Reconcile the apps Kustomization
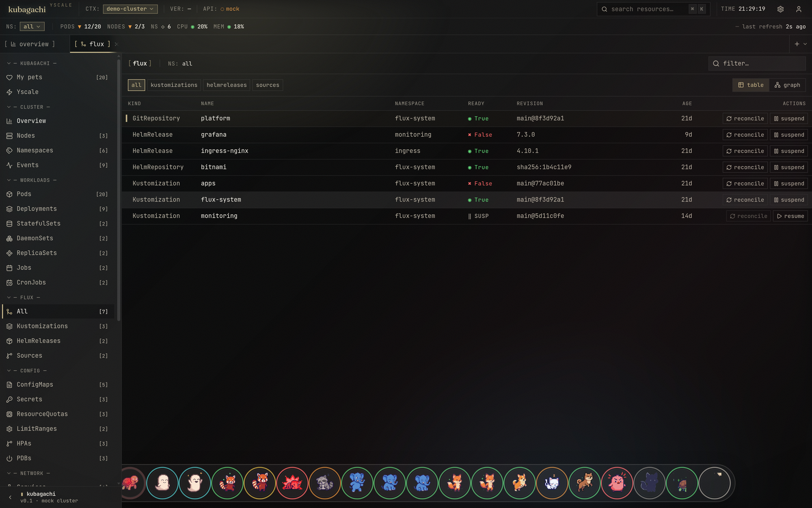This screenshot has height=508, width=812. point(745,184)
